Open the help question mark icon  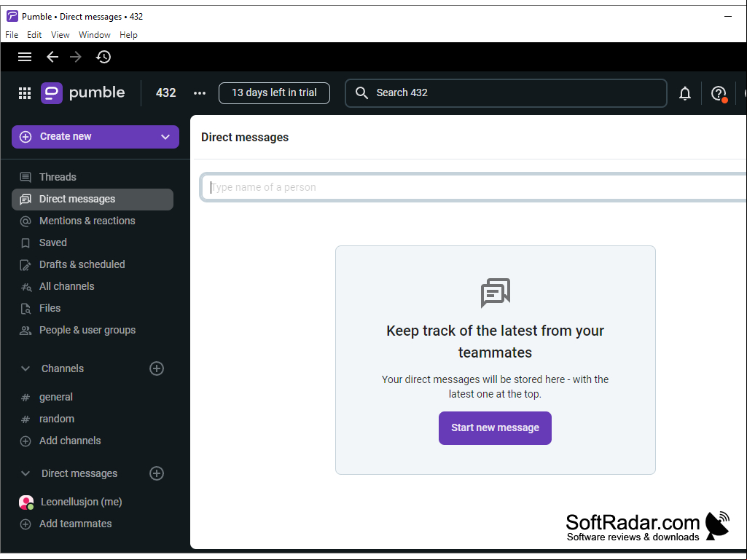point(719,93)
